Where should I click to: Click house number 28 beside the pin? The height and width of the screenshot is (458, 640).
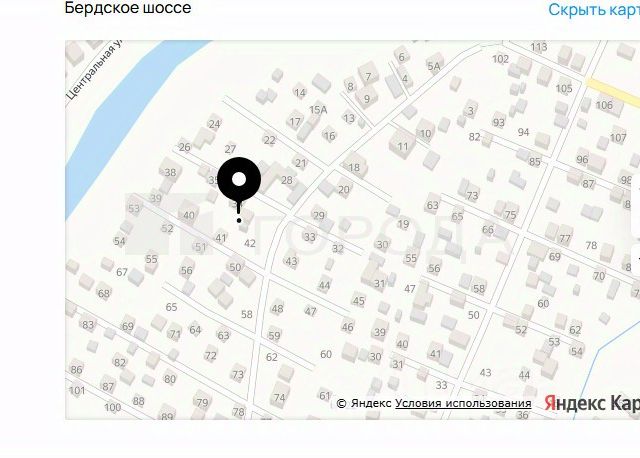pos(287,180)
